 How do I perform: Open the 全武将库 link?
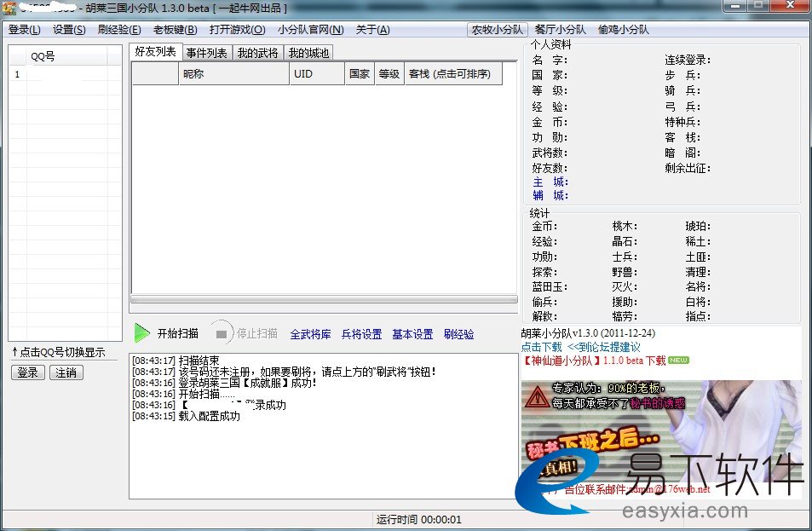[x=310, y=335]
